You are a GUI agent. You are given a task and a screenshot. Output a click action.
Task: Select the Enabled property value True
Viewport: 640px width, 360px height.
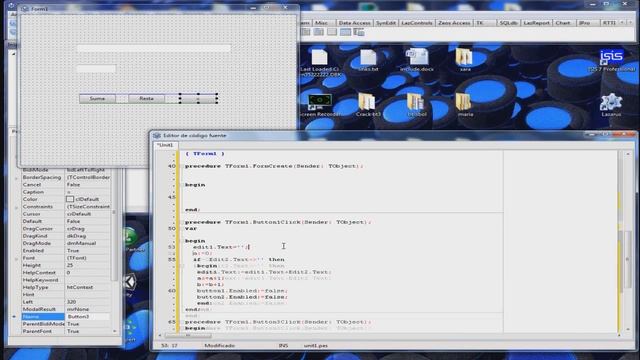(x=87, y=251)
